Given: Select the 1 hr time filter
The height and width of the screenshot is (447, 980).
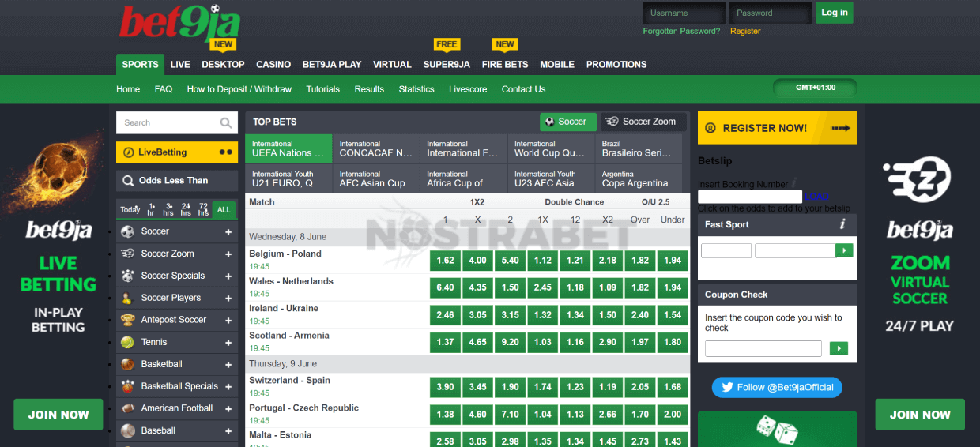Looking at the screenshot, I should [x=151, y=209].
